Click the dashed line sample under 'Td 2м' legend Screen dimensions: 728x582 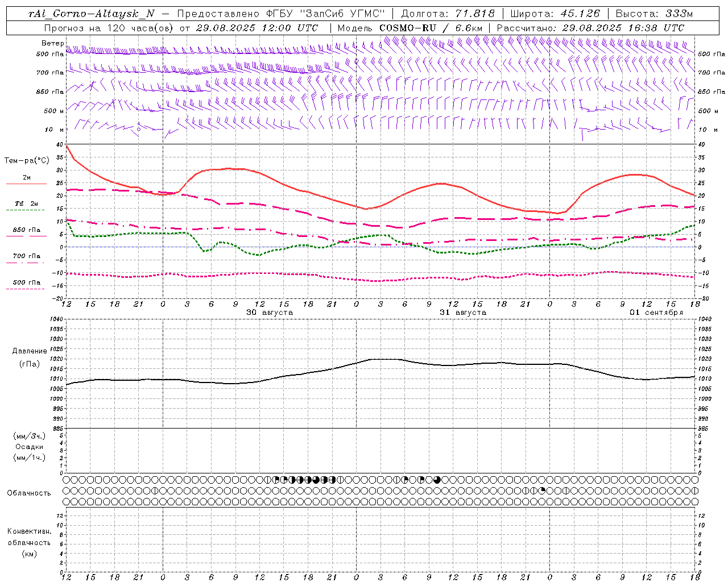coord(26,210)
